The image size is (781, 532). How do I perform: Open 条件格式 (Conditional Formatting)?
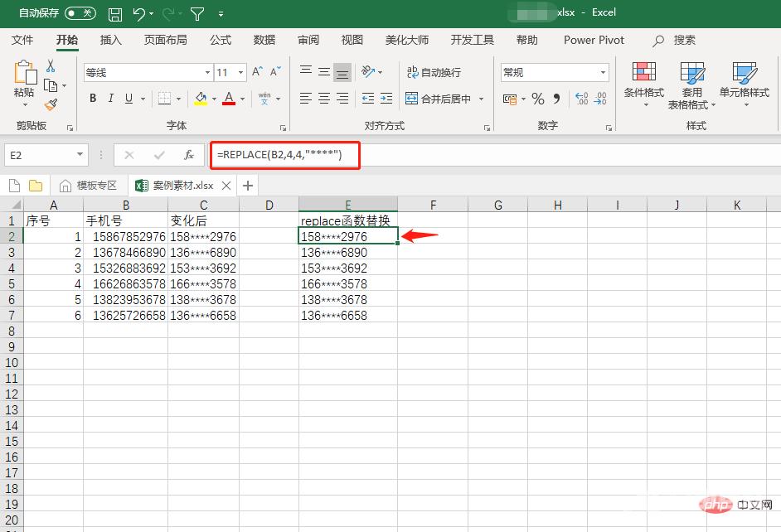coord(643,83)
